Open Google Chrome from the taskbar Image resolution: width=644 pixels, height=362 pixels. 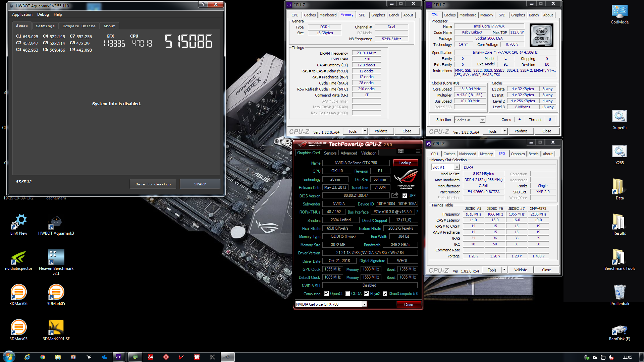[43, 357]
